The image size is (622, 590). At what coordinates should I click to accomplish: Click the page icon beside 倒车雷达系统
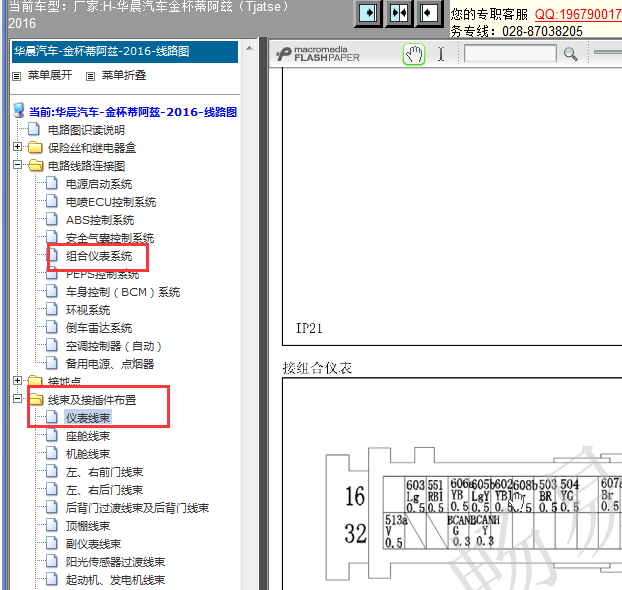point(52,327)
